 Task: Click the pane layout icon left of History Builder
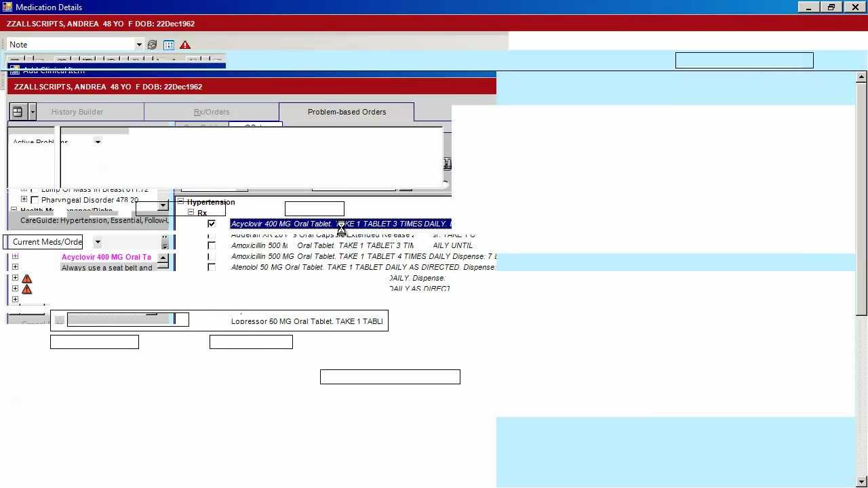coord(18,112)
